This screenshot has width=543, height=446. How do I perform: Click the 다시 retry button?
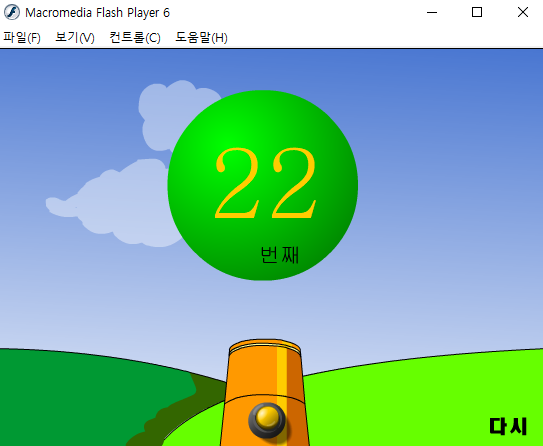tap(508, 426)
